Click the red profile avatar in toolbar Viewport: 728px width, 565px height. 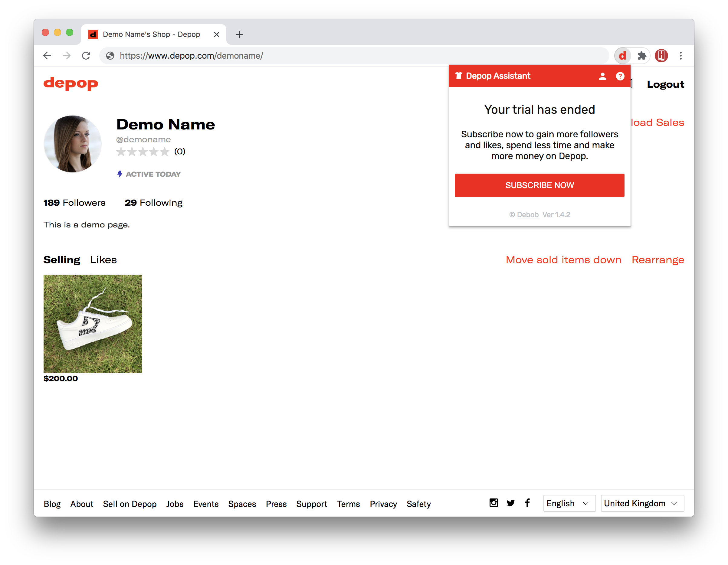point(661,56)
